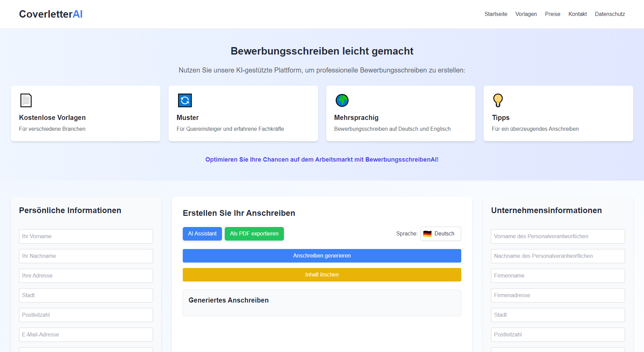Click the globe icon on the Mehrsprachig card

click(341, 100)
